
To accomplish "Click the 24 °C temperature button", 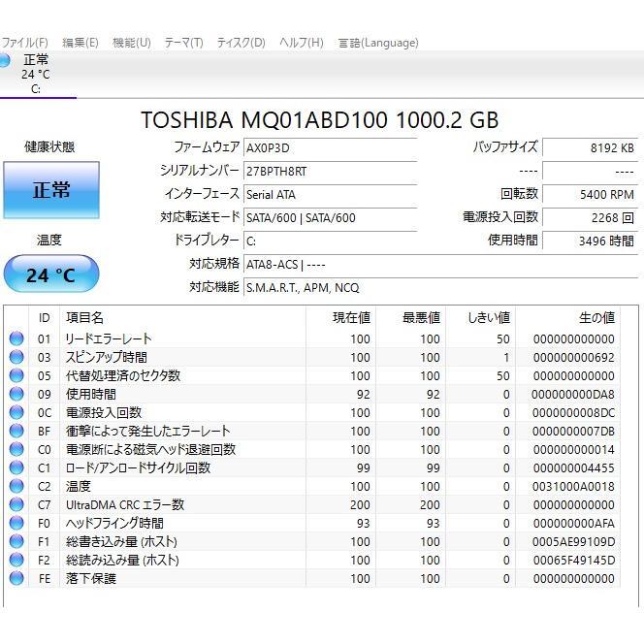I will point(51,274).
